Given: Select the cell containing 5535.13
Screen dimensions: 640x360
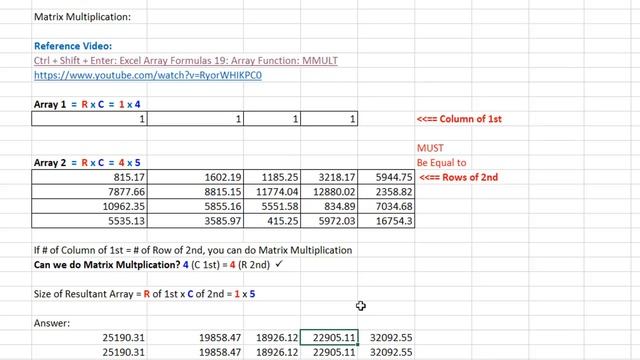Looking at the screenshot, I should pos(89,221).
